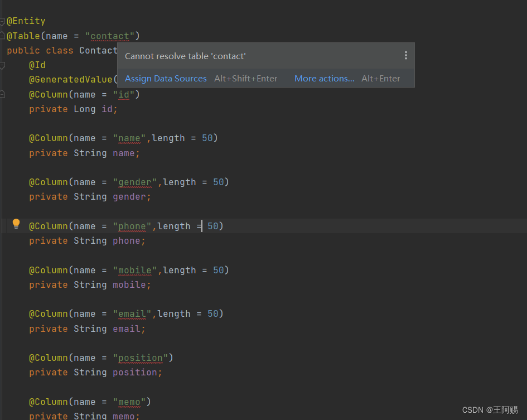This screenshot has width=527, height=420.
Task: Click the 'gender' column name string
Action: click(134, 182)
